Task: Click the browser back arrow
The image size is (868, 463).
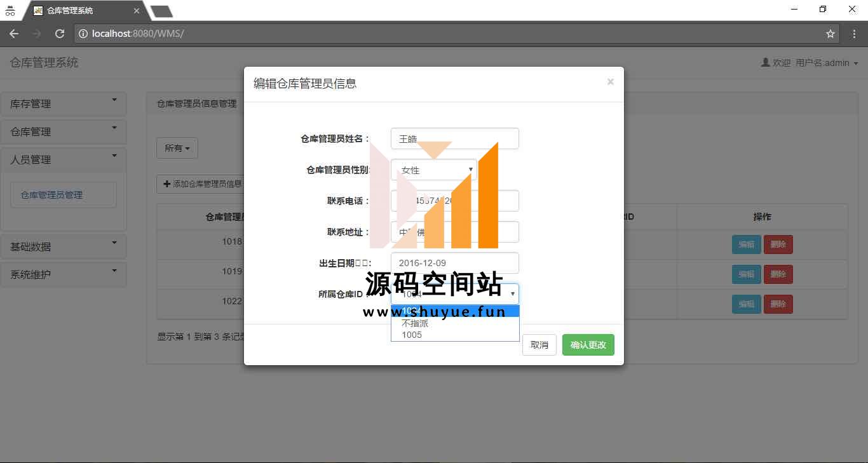Action: pos(14,34)
